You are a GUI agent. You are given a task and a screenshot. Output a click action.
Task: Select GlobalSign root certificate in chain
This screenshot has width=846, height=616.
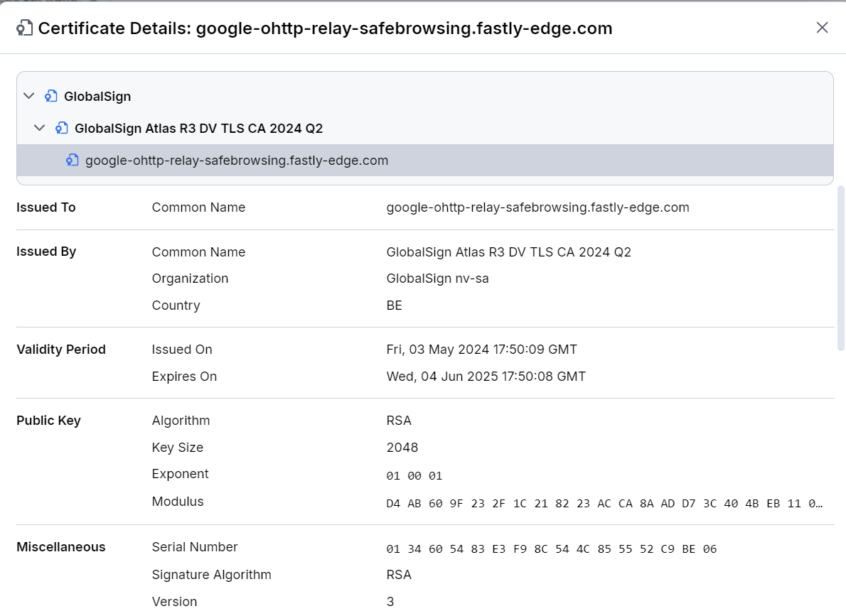point(97,96)
